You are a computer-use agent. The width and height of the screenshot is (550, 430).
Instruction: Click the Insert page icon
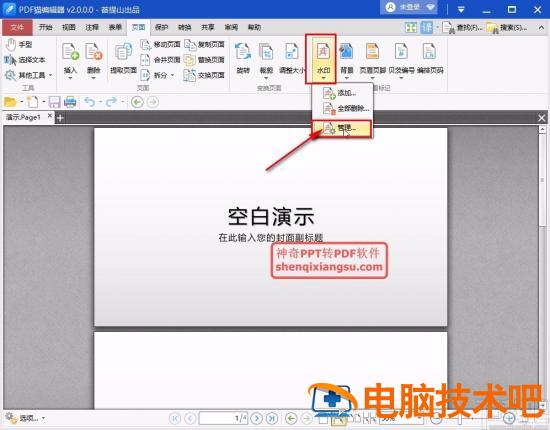tap(70, 52)
